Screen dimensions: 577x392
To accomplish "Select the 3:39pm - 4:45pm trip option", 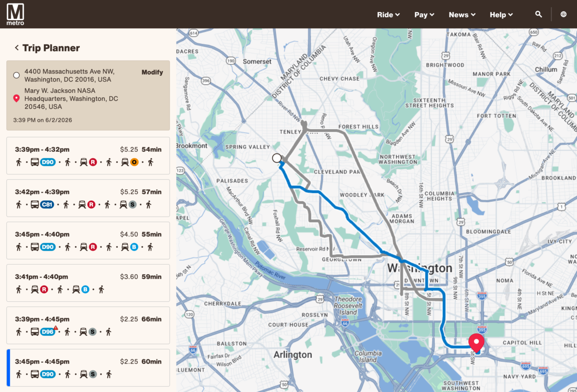I will coord(88,325).
